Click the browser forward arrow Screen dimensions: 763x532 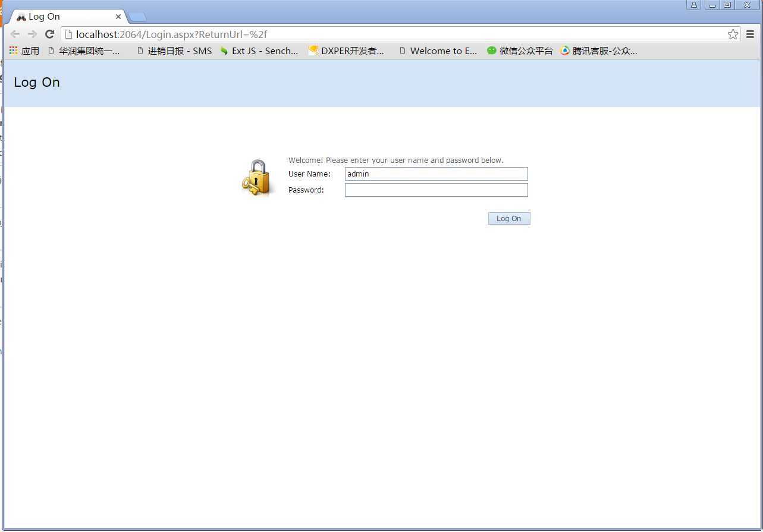pos(33,34)
